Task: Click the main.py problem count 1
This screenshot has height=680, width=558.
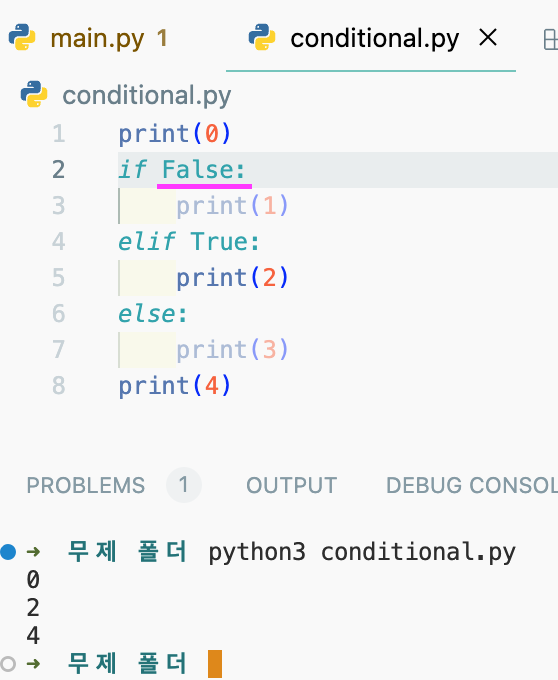Action: coord(162,38)
